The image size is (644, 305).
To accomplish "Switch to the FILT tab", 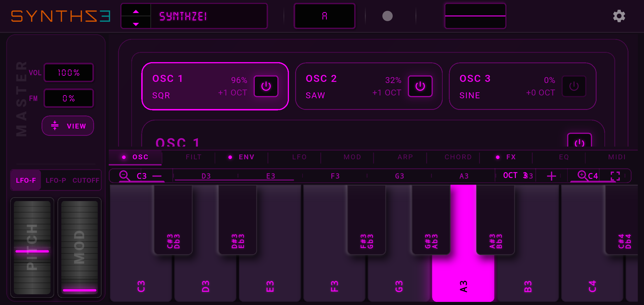I will coord(193,157).
